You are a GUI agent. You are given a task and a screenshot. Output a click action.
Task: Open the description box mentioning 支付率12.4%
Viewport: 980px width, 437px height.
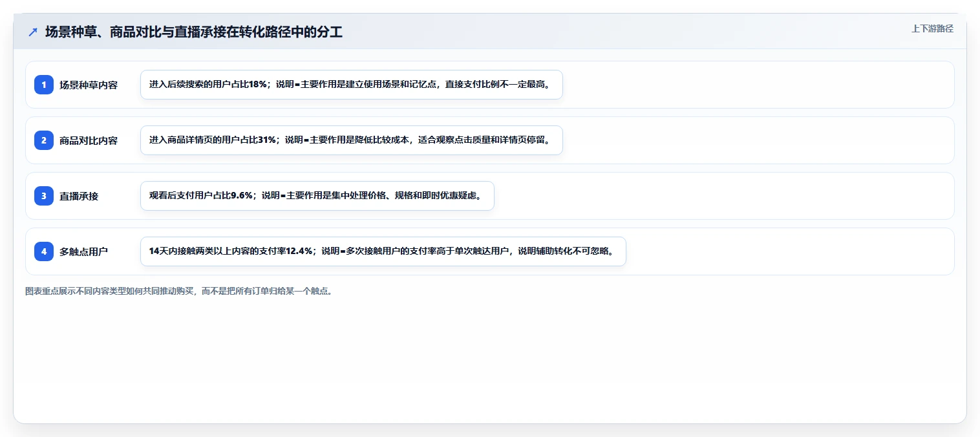383,251
